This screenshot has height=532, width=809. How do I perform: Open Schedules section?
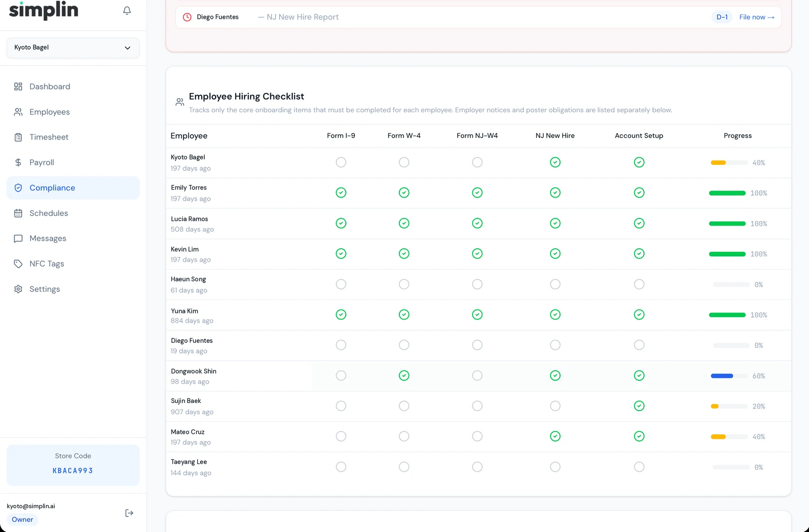point(73,213)
